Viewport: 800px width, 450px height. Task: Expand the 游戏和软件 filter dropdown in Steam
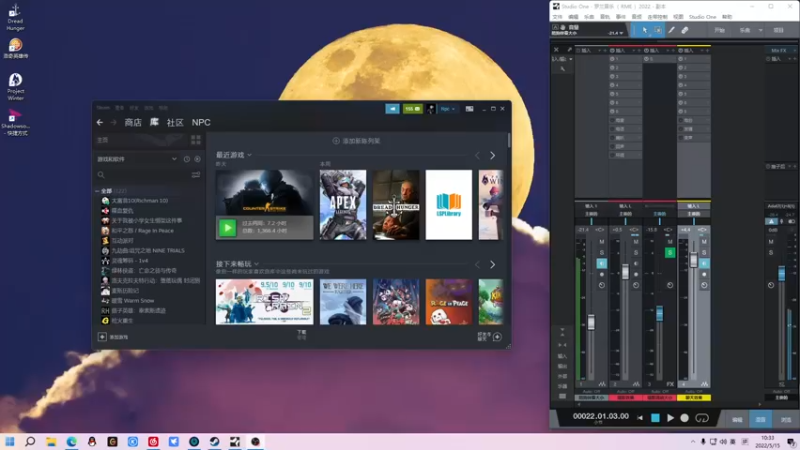click(x=174, y=159)
